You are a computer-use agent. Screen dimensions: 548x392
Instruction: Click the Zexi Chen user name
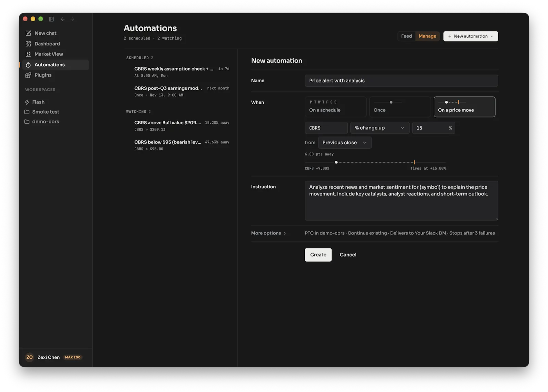[x=49, y=357]
